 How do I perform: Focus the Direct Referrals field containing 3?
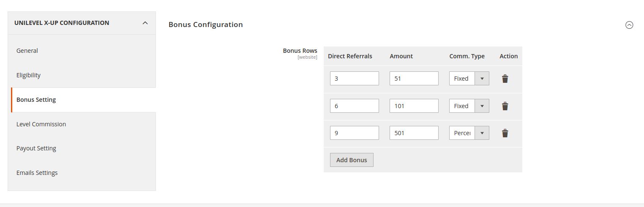click(x=354, y=79)
